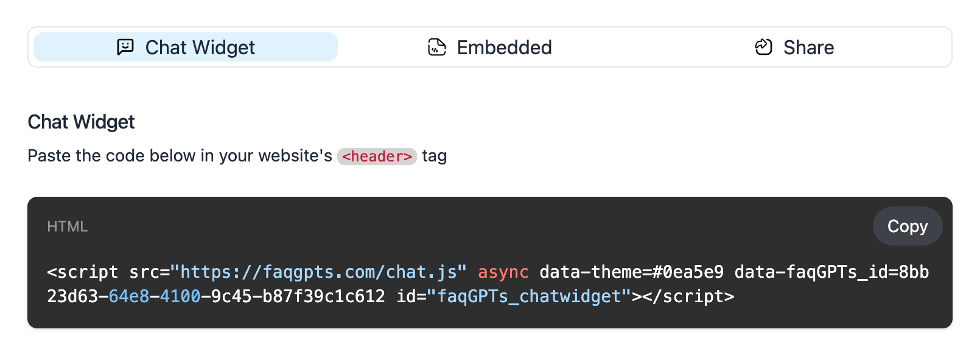The height and width of the screenshot is (357, 980).
Task: Switch to the Chat Widget tab label
Action: (x=200, y=48)
